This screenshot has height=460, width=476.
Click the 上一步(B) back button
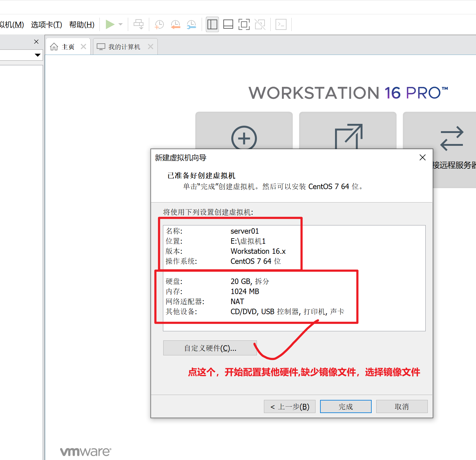[290, 407]
